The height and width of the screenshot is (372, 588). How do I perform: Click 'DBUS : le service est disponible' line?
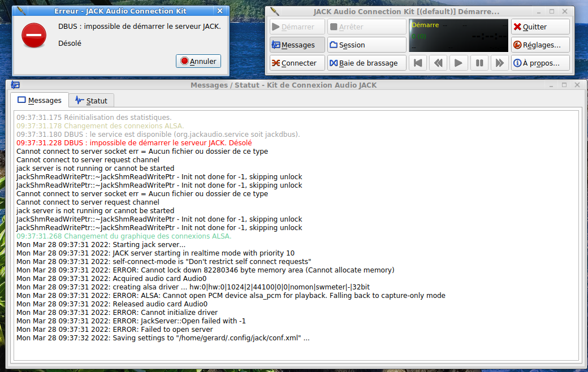click(158, 134)
